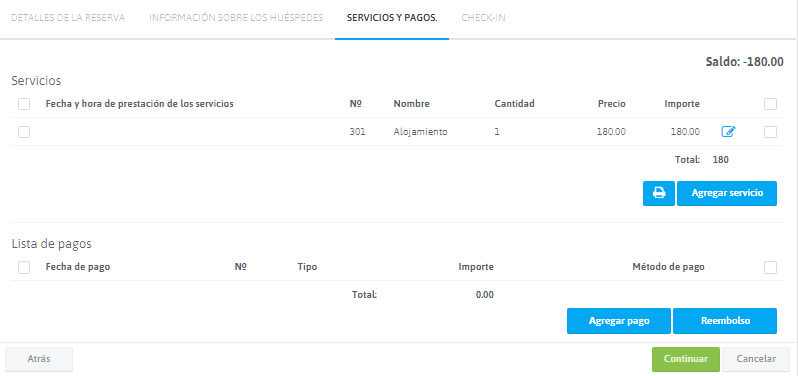Image resolution: width=798 pixels, height=376 pixels.
Task: Click the Fecha de pago column header
Action: click(78, 267)
